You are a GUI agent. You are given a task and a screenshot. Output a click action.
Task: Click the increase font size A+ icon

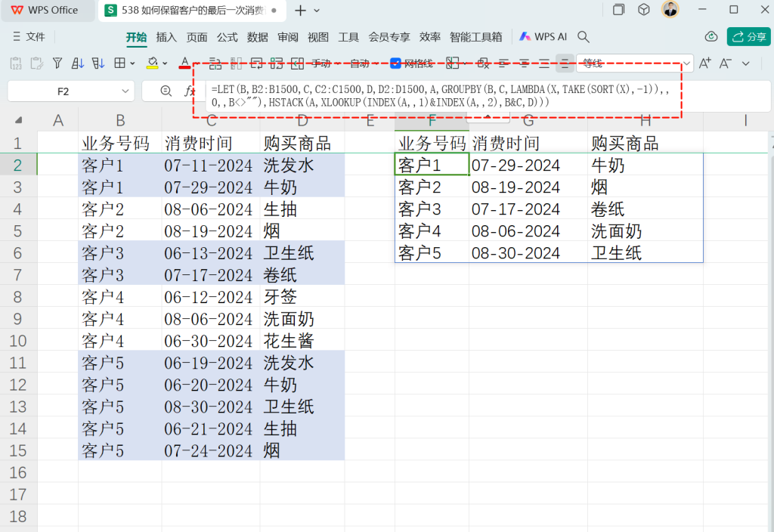(x=705, y=63)
